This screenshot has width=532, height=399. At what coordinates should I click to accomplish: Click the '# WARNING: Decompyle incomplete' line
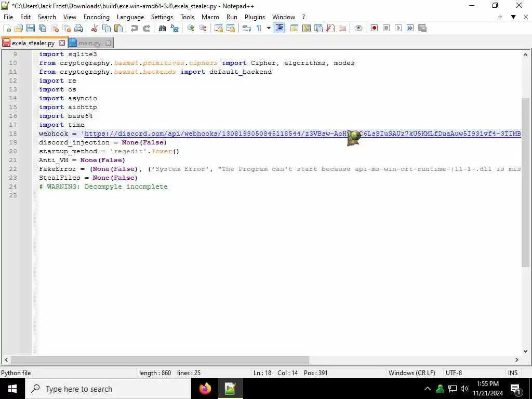click(103, 187)
